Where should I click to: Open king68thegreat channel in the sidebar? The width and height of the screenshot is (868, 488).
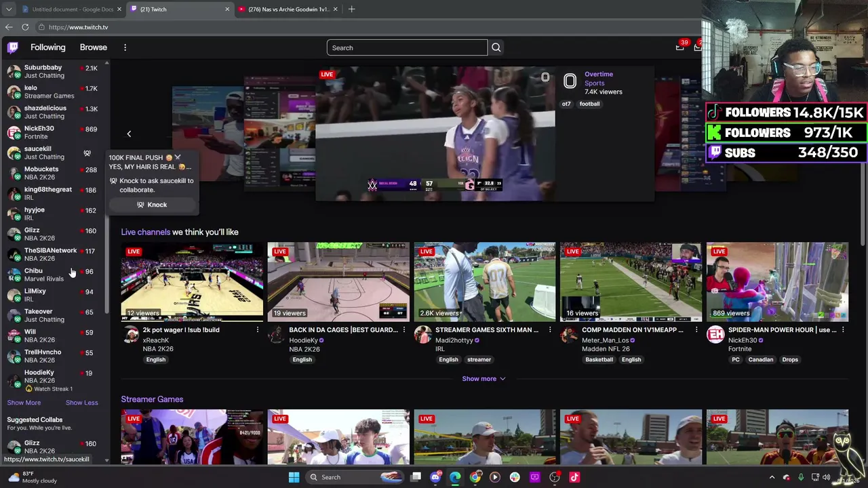tap(53, 193)
